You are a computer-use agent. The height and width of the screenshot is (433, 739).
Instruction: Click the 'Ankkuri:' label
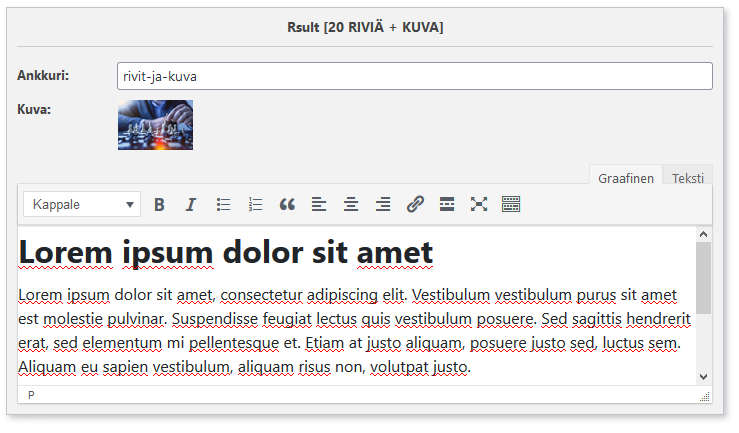(x=43, y=75)
